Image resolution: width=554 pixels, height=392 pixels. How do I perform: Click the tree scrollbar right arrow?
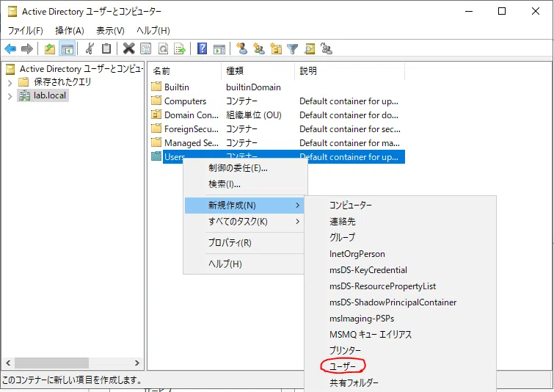coord(137,363)
